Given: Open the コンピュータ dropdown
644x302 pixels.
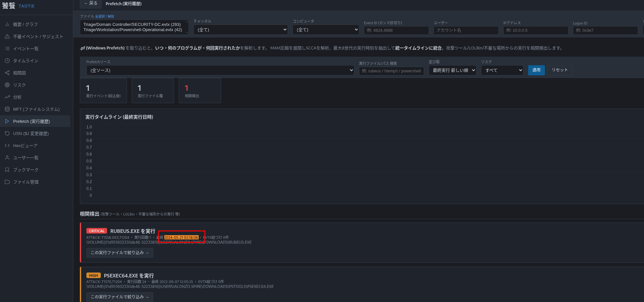Looking at the screenshot, I should 326,29.
